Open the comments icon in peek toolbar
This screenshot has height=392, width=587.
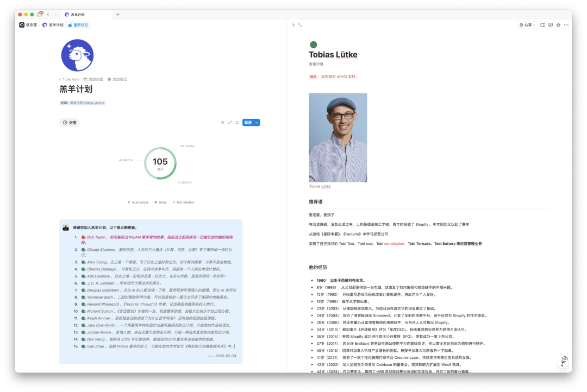click(550, 25)
